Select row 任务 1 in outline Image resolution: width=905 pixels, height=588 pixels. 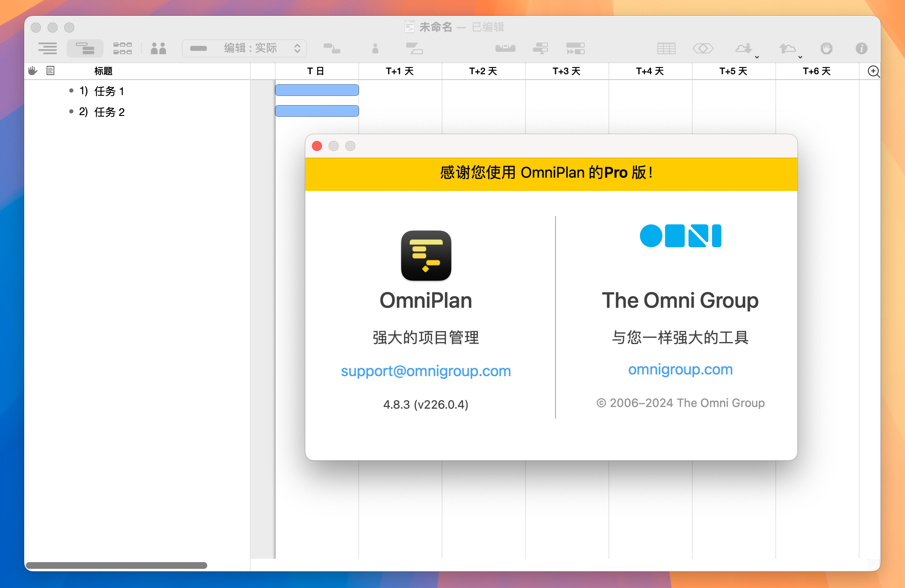point(137,91)
